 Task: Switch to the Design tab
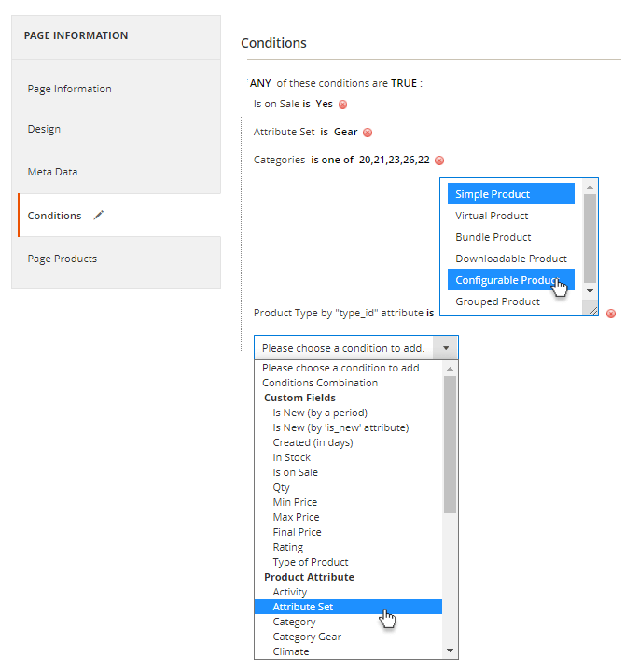click(44, 129)
